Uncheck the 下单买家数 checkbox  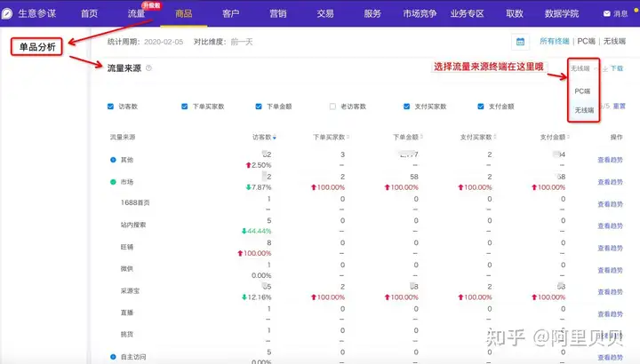point(185,107)
